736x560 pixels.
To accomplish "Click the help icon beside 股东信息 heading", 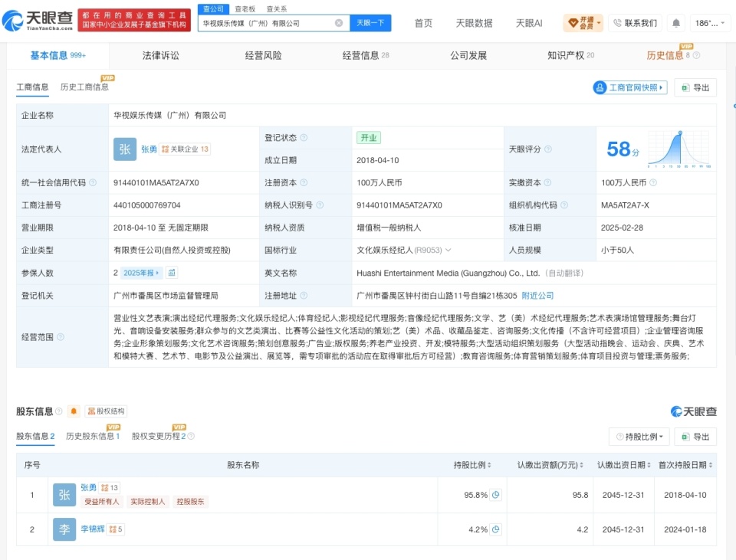I will tap(59, 411).
